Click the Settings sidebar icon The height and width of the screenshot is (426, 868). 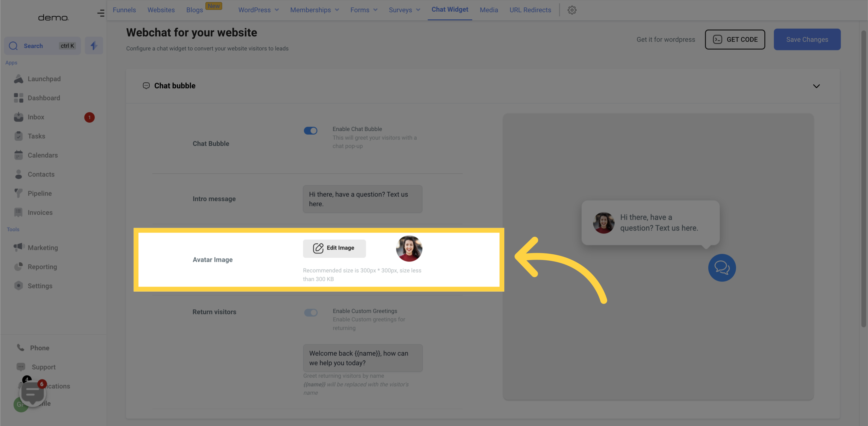click(18, 286)
